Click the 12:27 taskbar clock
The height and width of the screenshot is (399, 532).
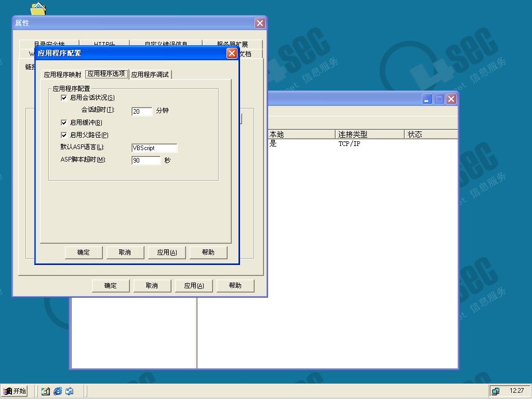point(516,391)
